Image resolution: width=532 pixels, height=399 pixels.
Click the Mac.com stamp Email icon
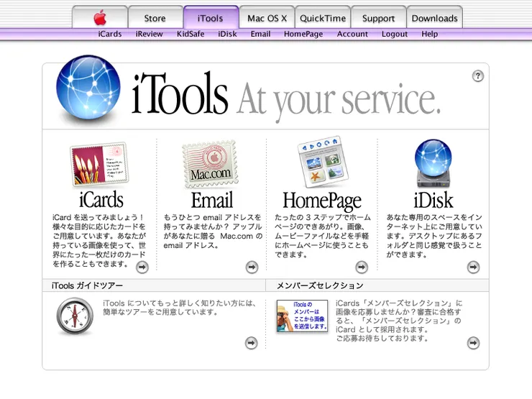pos(211,164)
